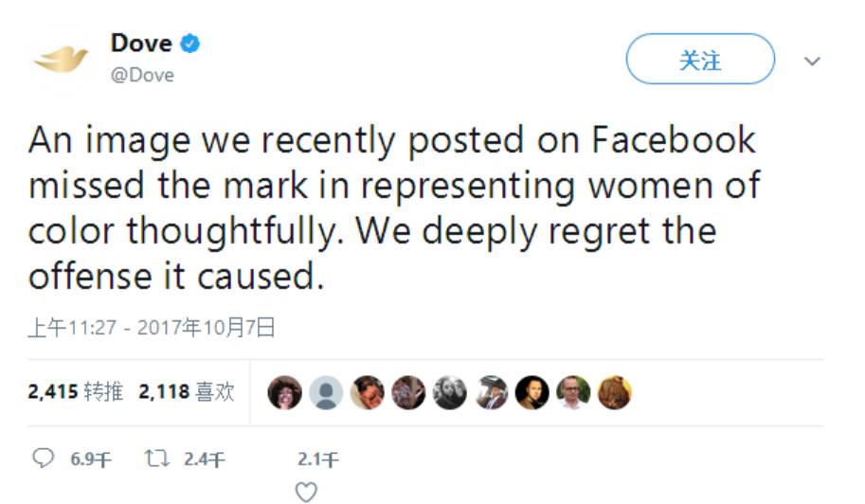The height and width of the screenshot is (504, 865).
Task: Click the last liker avatar with yellow background
Action: 614,392
